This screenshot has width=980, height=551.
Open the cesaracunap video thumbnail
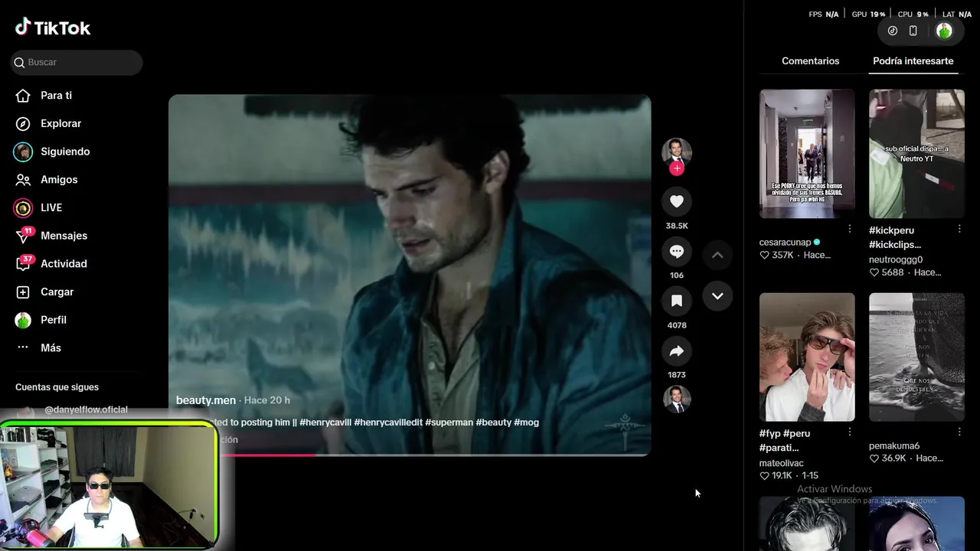807,154
